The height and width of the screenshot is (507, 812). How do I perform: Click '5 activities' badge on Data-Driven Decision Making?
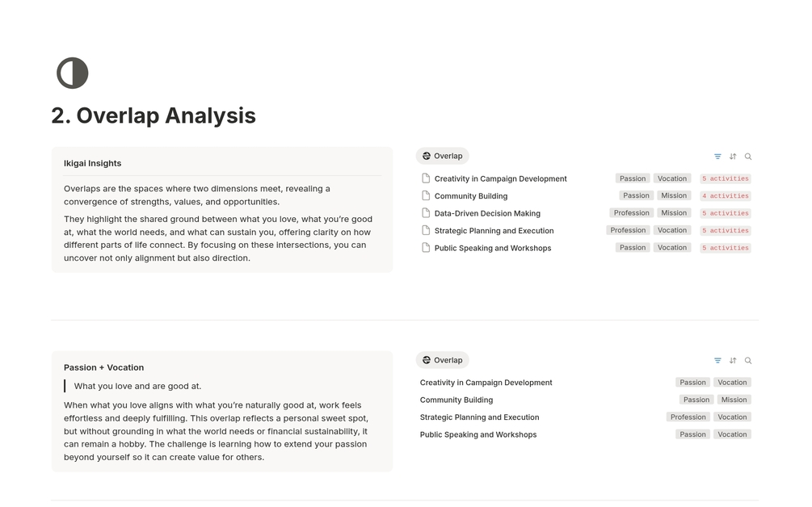[725, 213]
